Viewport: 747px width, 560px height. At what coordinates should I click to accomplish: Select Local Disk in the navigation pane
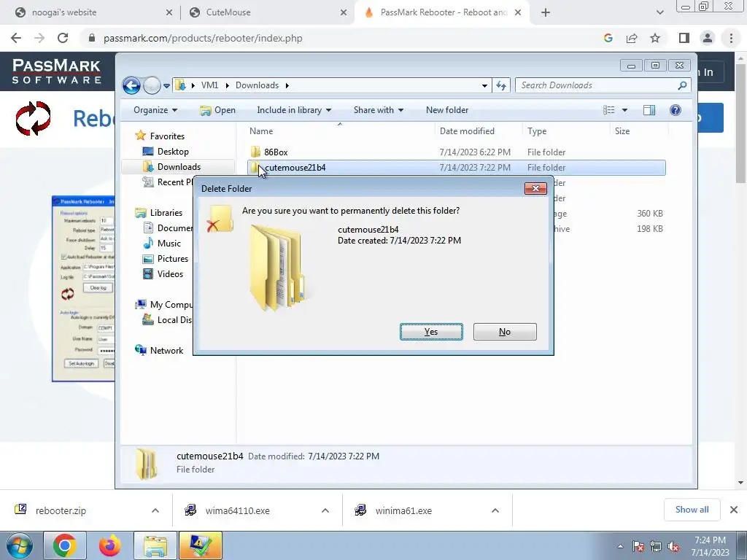click(x=167, y=320)
